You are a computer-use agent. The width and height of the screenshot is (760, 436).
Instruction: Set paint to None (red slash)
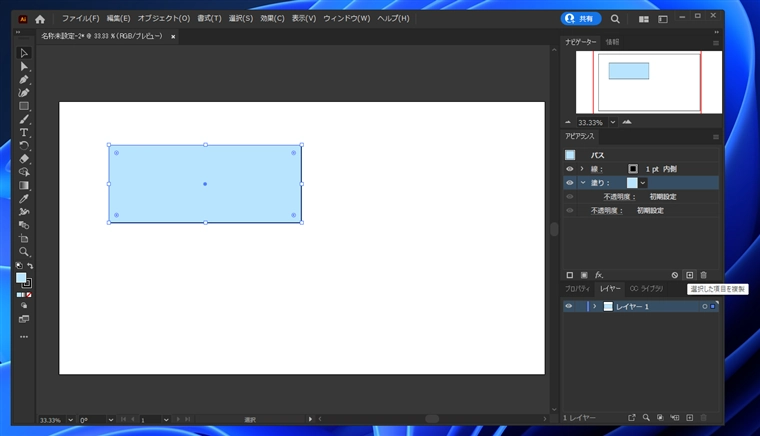29,295
